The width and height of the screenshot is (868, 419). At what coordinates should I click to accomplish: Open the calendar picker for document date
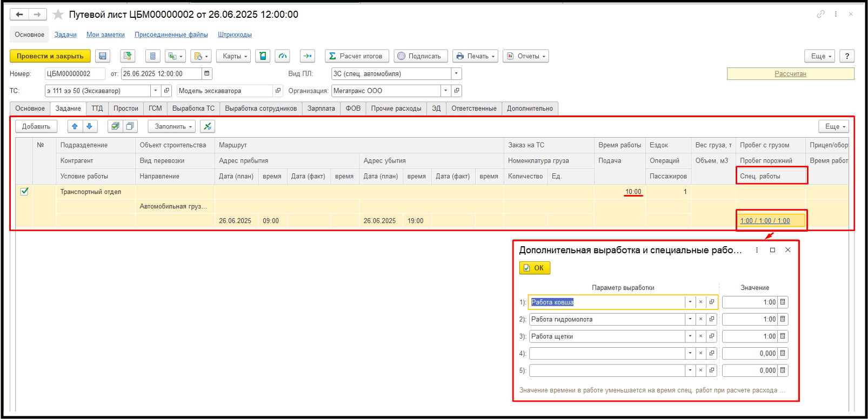click(207, 73)
